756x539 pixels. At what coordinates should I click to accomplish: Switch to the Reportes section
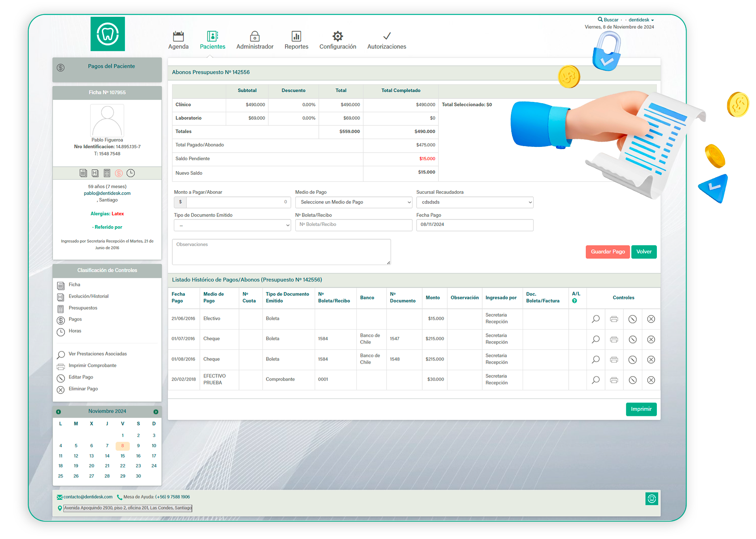[x=296, y=40]
